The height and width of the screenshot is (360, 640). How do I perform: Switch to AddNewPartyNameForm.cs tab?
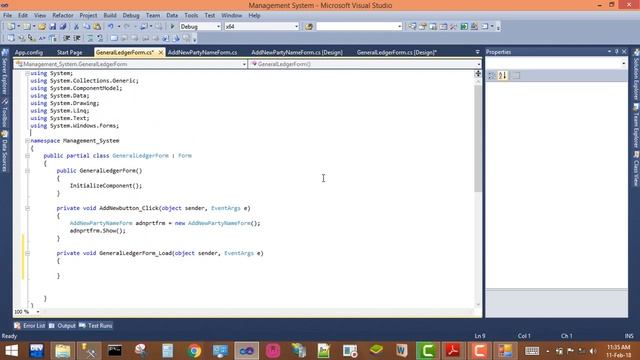click(x=202, y=52)
